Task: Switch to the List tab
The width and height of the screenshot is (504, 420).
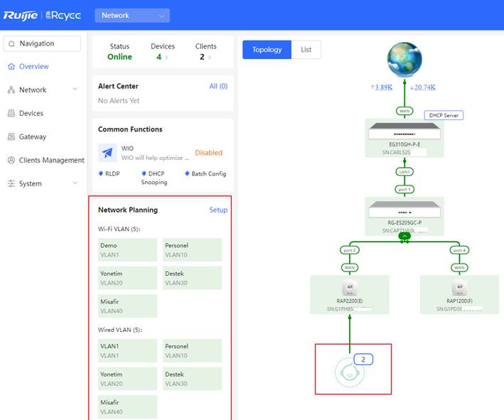Action: (x=306, y=50)
